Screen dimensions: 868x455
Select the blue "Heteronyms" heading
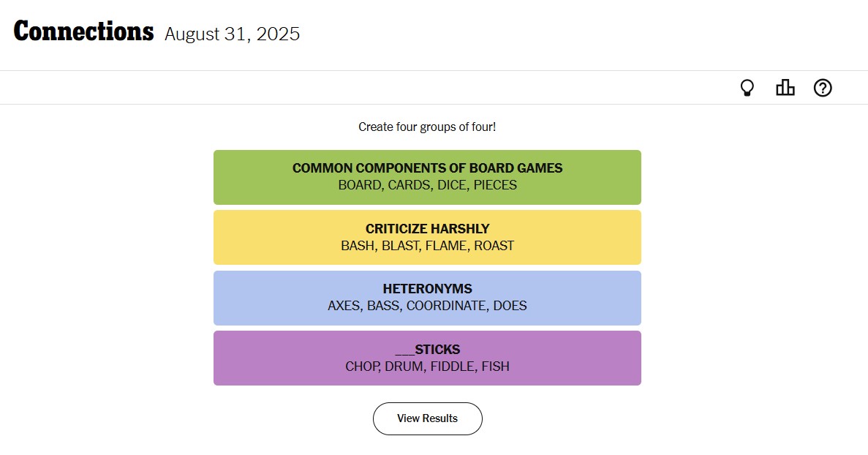coord(427,289)
